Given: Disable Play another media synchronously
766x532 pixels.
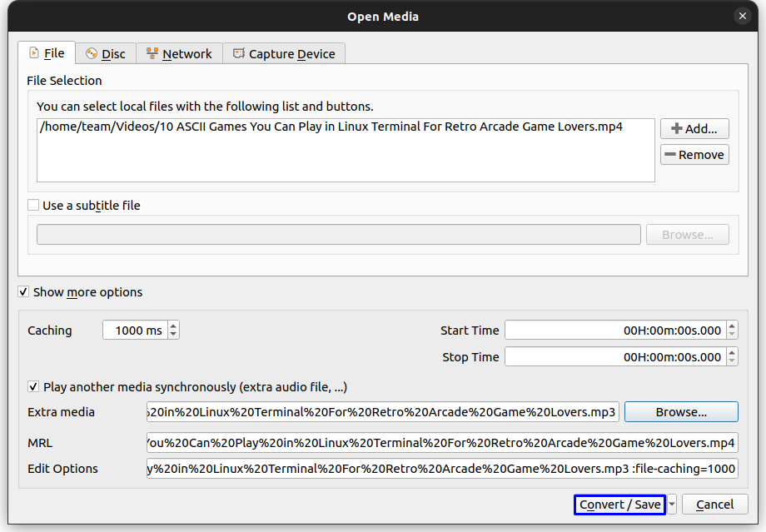Looking at the screenshot, I should [34, 387].
